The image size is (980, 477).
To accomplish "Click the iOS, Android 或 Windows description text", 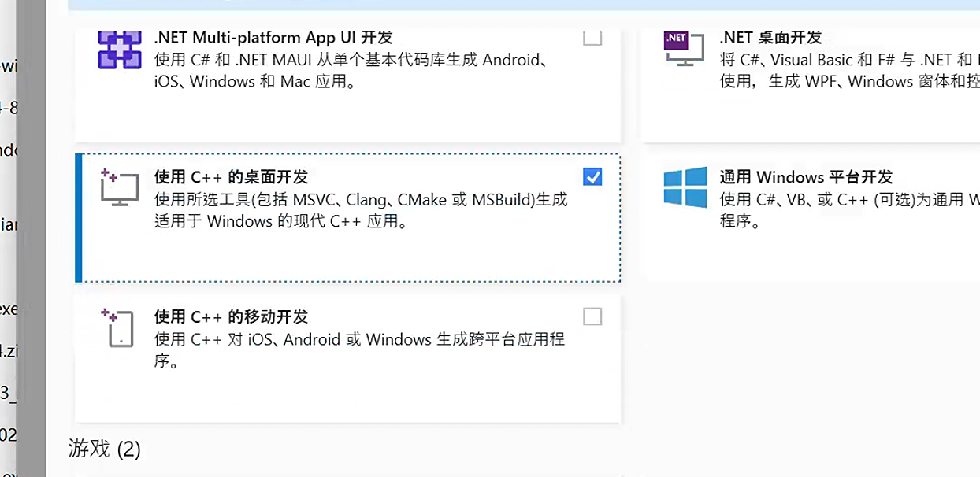I will point(359,350).
